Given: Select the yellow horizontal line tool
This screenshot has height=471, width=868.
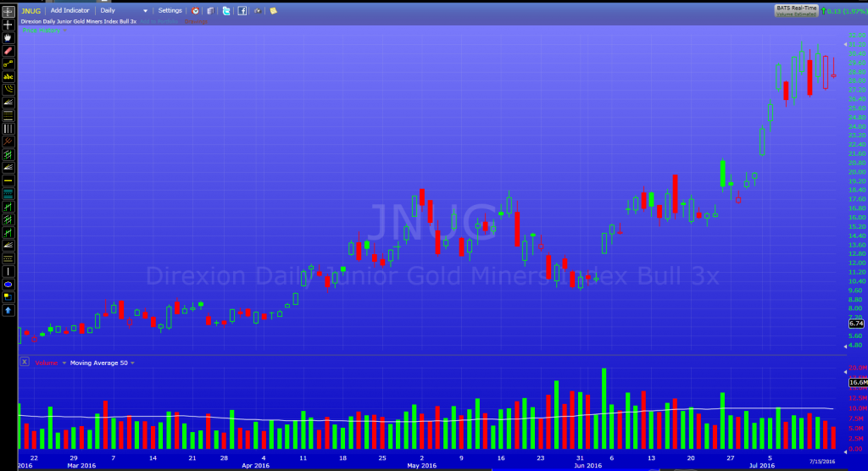Looking at the screenshot, I should click(8, 180).
